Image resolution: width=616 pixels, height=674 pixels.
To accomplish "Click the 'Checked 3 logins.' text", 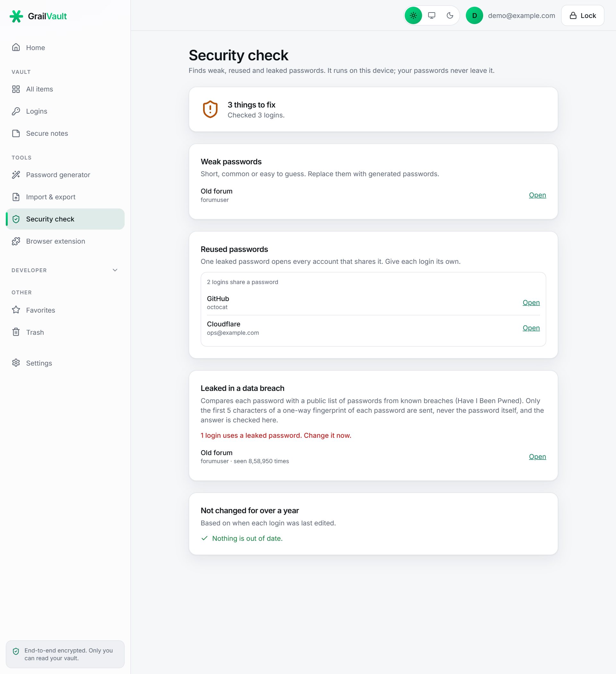I will coord(256,115).
